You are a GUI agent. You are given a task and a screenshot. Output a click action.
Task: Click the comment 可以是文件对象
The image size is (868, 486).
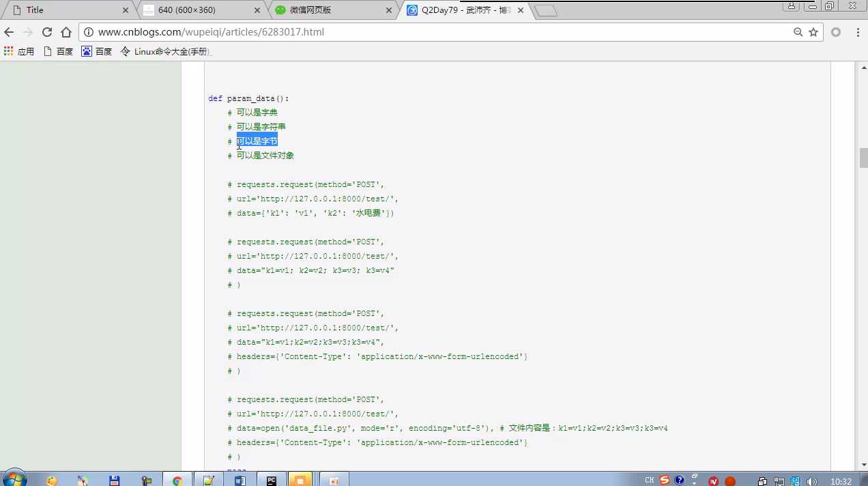coord(265,156)
